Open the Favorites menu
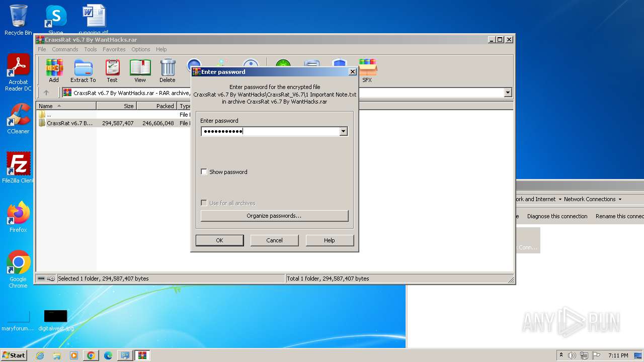 114,49
